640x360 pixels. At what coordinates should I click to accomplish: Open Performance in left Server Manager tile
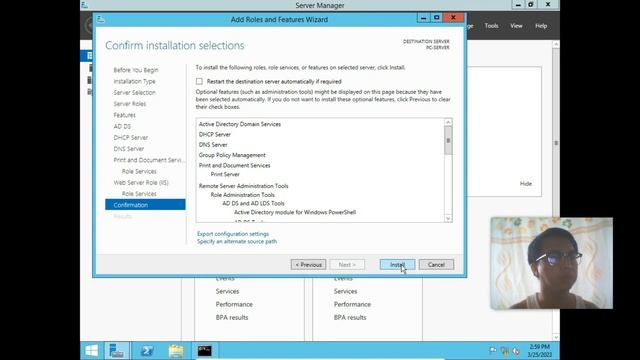click(234, 304)
